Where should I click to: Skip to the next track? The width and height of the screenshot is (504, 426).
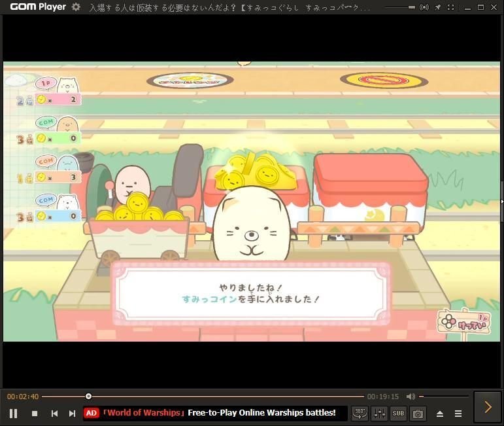tap(73, 414)
